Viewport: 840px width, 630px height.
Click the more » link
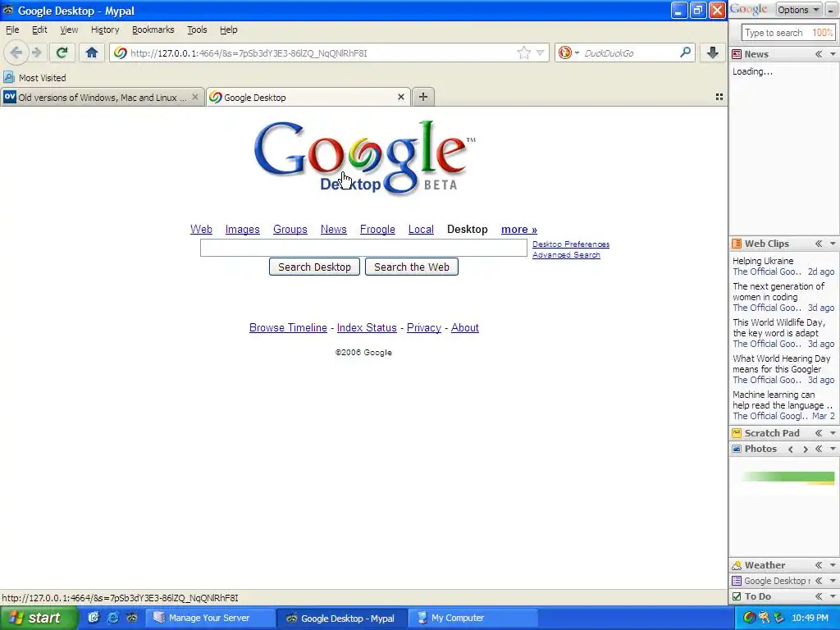coord(519,230)
